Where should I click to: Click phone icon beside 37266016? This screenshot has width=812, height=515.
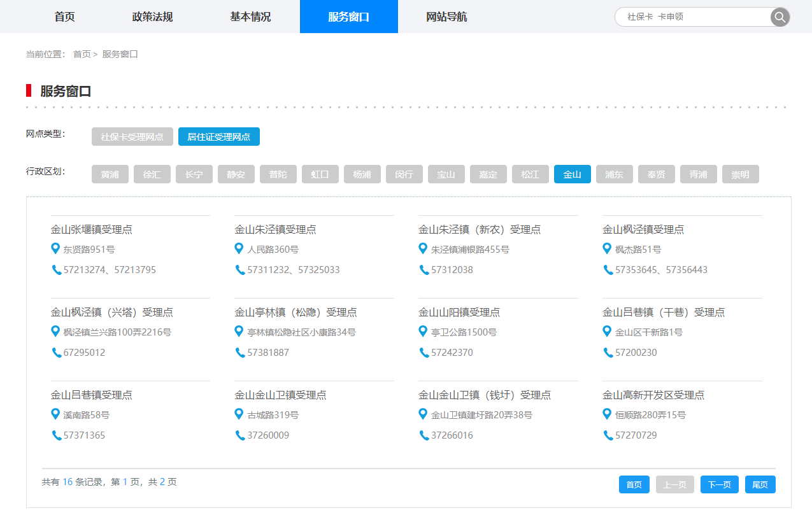(x=424, y=435)
